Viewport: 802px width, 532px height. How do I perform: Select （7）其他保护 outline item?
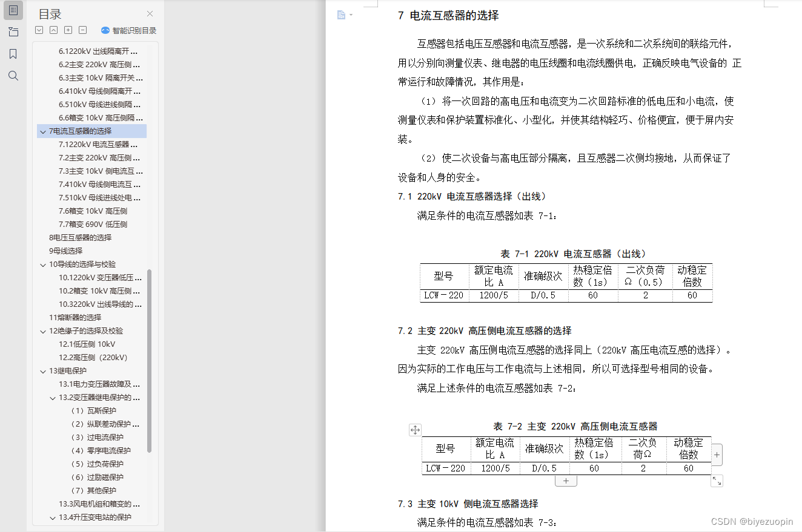coord(93,491)
